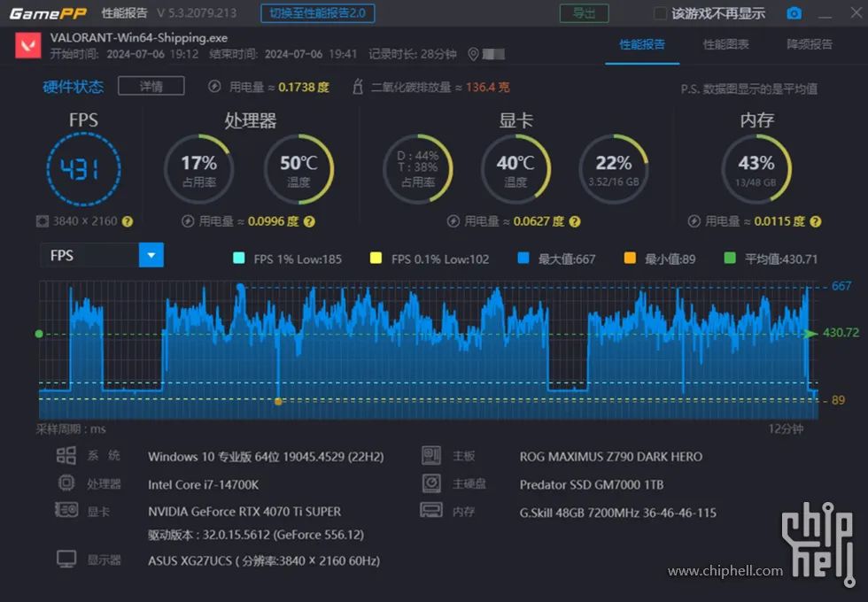The width and height of the screenshot is (868, 602).
Task: Click the 显卡 graphics card icon
Action: 66,510
